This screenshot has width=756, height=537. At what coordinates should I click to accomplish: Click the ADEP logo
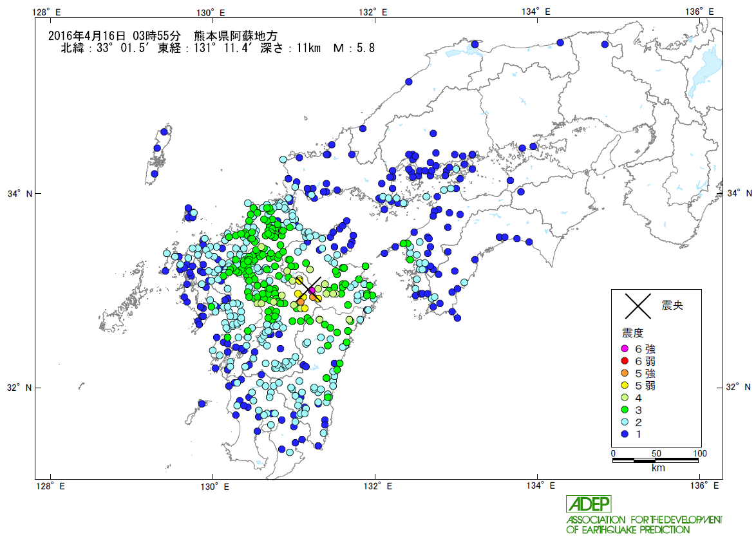(589, 504)
